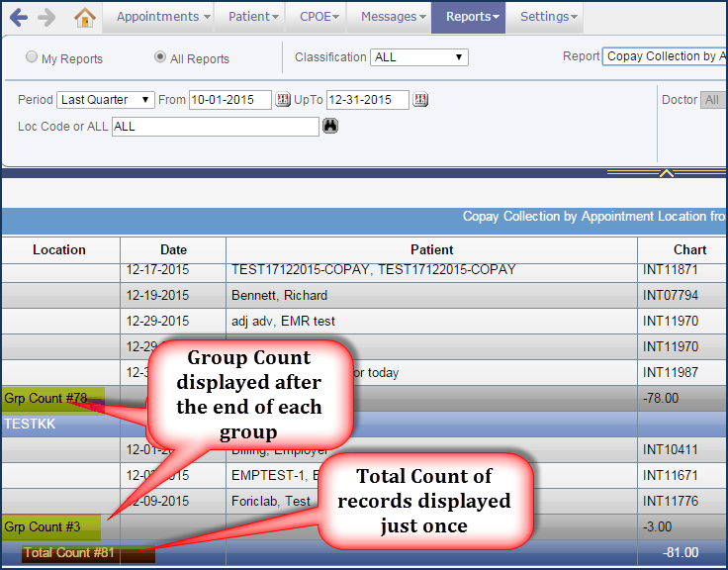Click the From date field 10-01-2015
The width and height of the screenshot is (728, 570).
229,99
